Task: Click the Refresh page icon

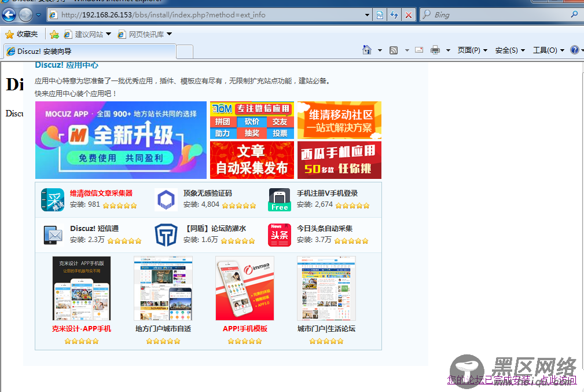Action: pyautogui.click(x=394, y=15)
